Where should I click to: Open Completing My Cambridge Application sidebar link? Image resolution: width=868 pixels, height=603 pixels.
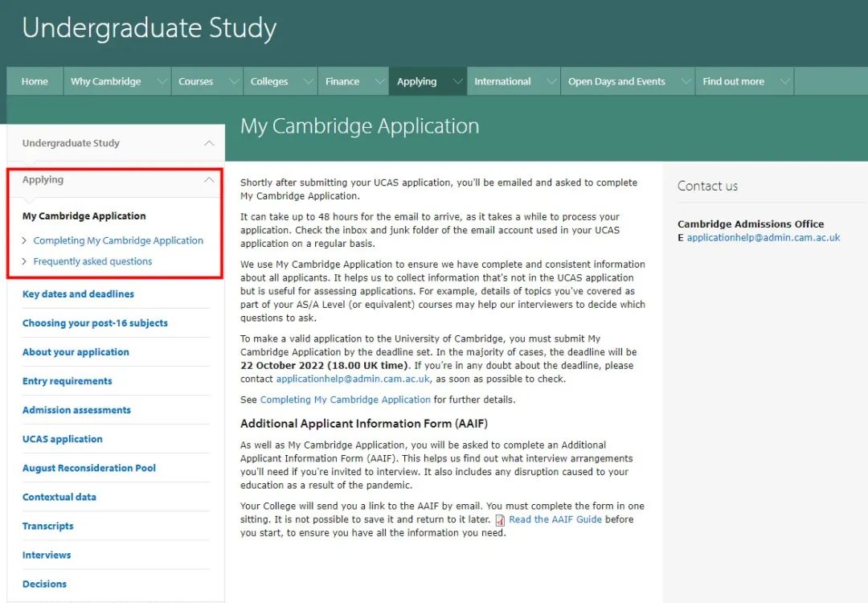coord(118,240)
